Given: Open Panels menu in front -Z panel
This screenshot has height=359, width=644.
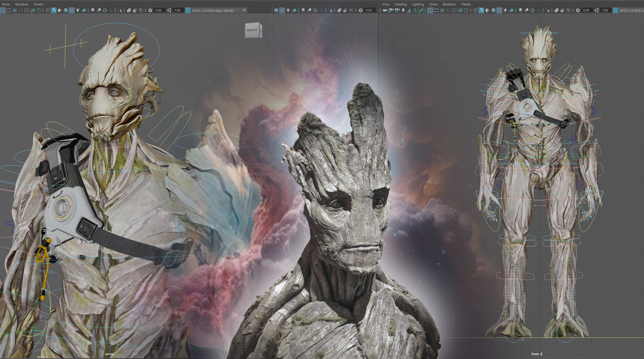Looking at the screenshot, I should (466, 4).
